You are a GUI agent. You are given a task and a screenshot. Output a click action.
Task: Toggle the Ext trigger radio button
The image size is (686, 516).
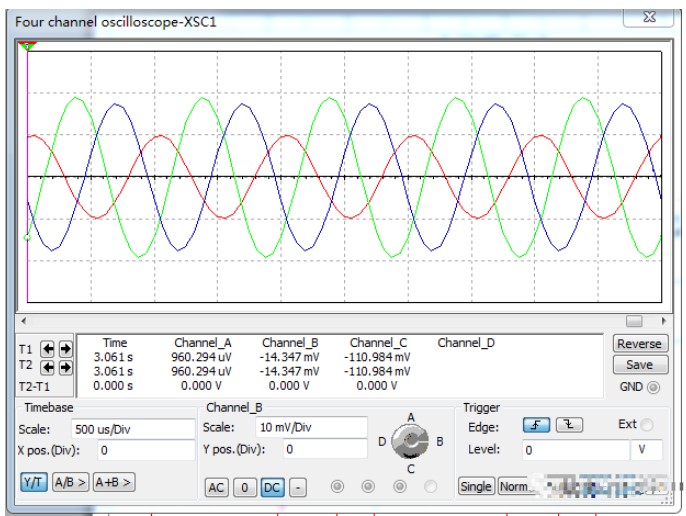[647, 425]
